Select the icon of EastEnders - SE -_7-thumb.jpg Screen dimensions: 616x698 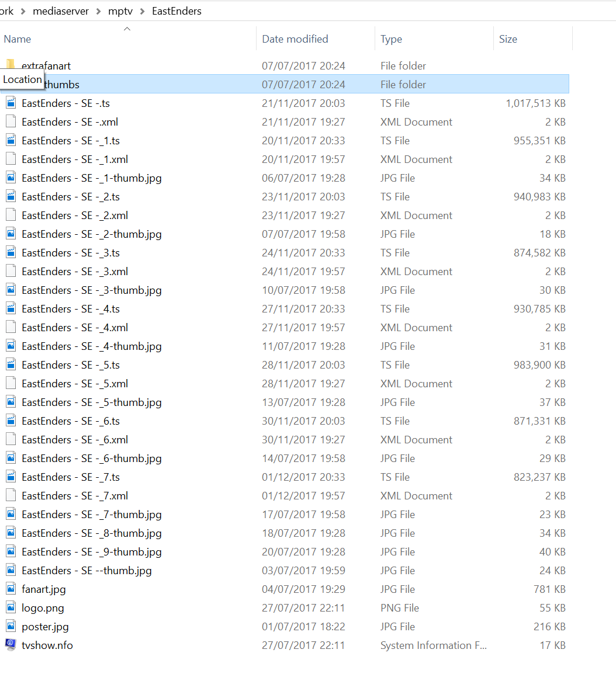(11, 514)
